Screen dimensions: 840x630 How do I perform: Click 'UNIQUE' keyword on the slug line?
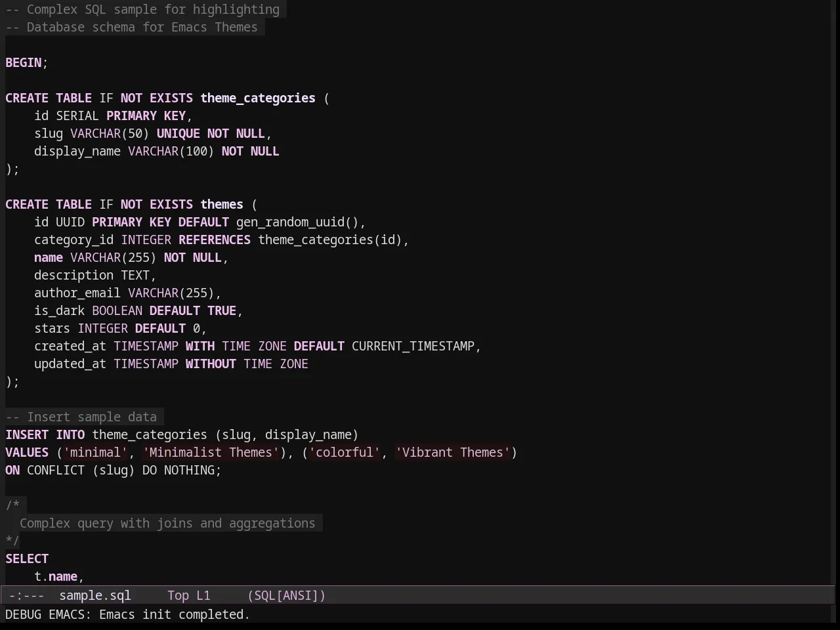(x=178, y=134)
